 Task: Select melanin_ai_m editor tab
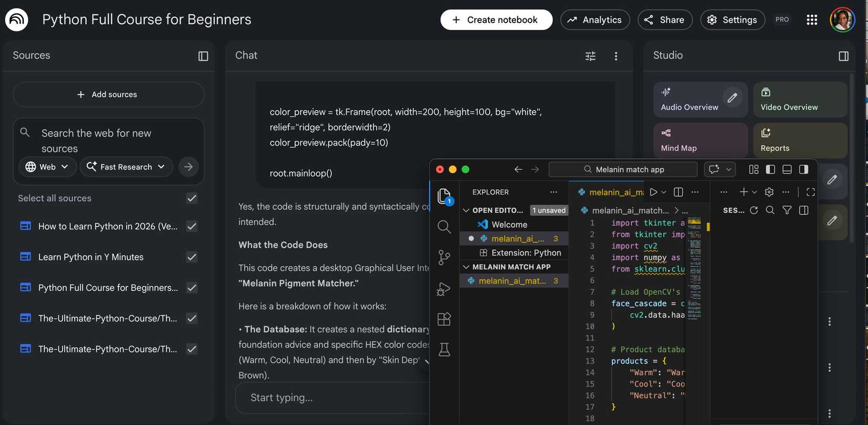point(611,192)
